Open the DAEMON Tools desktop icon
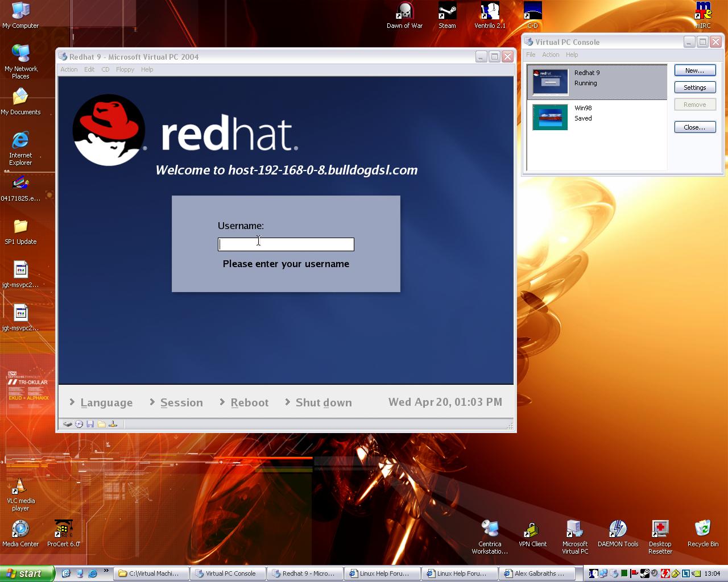The height and width of the screenshot is (582, 728). (618, 533)
